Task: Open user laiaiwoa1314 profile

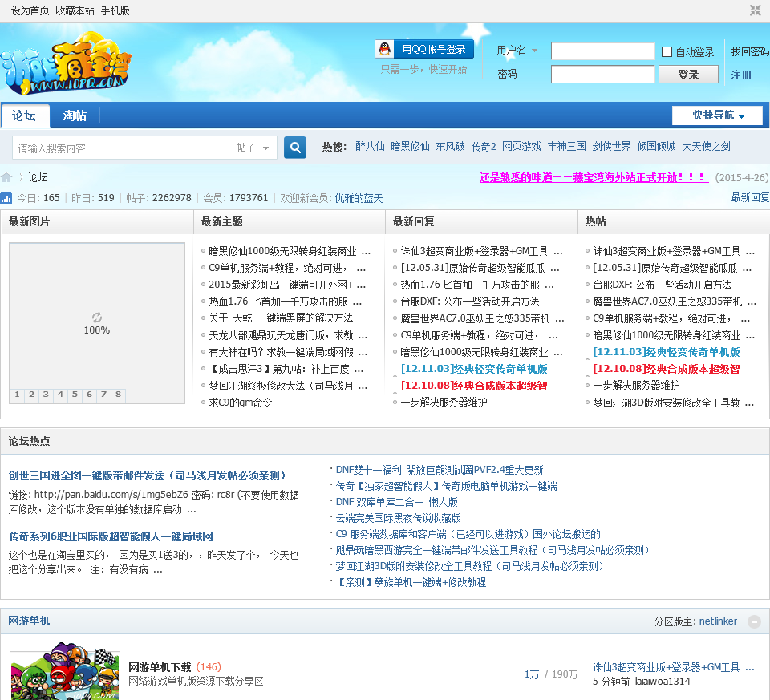Action: (663, 682)
